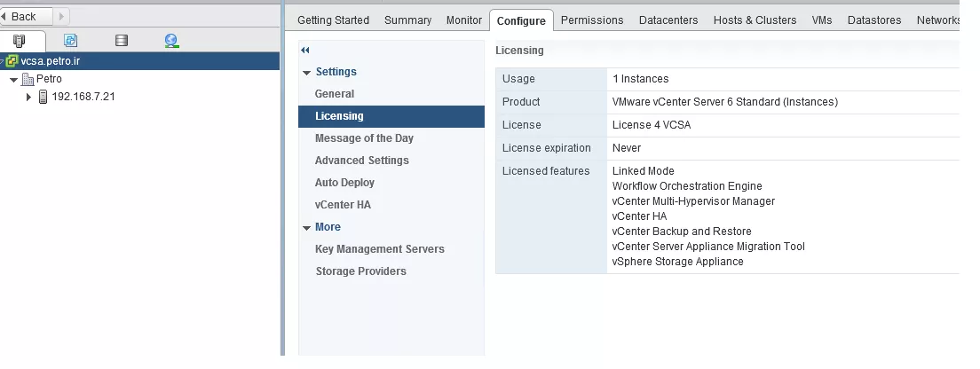The height and width of the screenshot is (369, 980).
Task: Click 'Workflow Orchestration Engine' feature
Action: 687,186
